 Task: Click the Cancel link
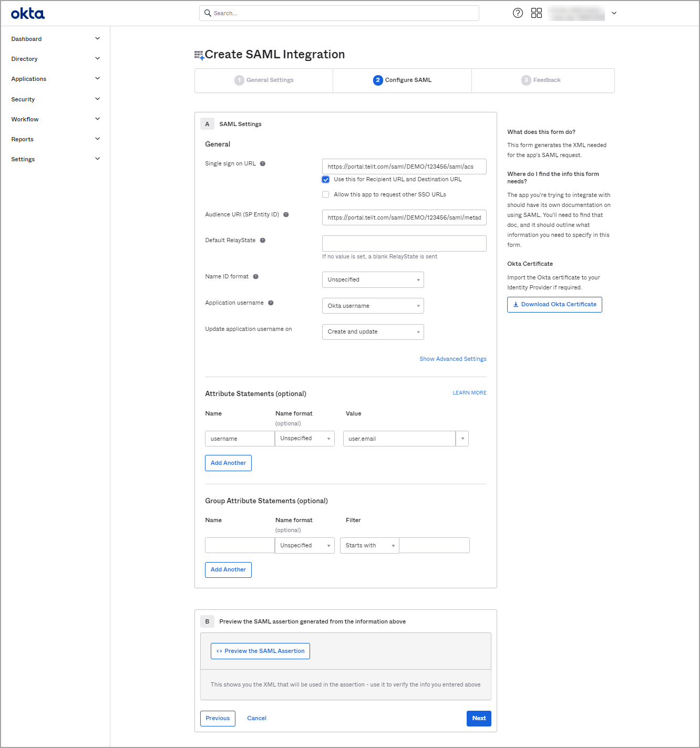[x=257, y=719]
